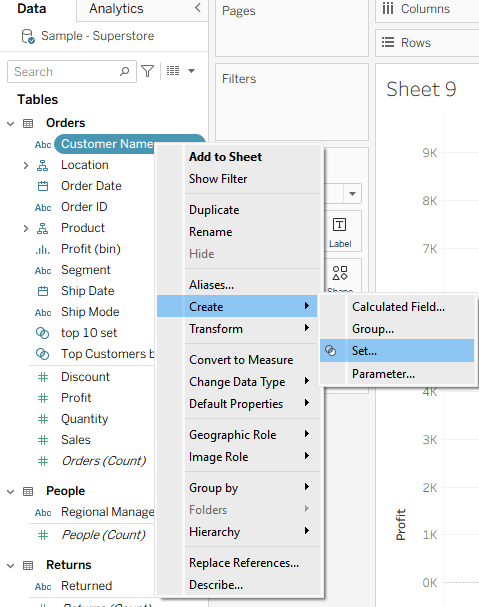This screenshot has width=479, height=607.
Task: Select the Regional Manager field
Action: [x=108, y=512]
